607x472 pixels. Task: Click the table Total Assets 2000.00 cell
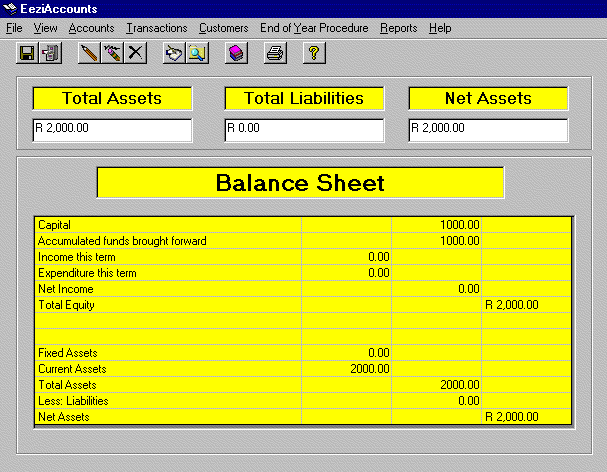pos(436,385)
